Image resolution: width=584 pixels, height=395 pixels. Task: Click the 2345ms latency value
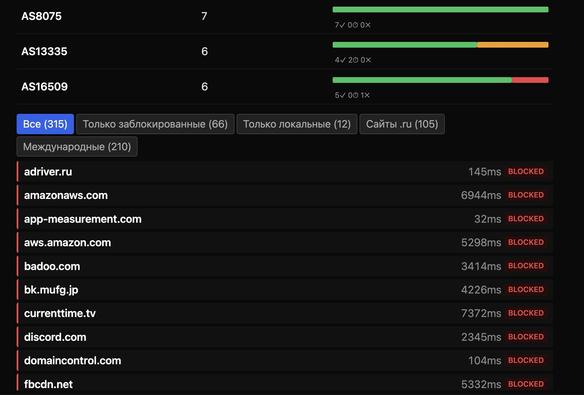coord(481,337)
